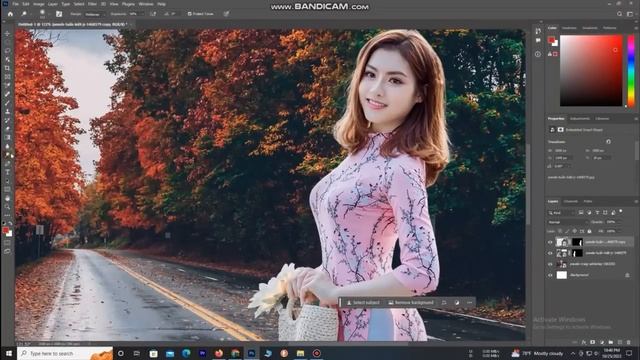The image size is (640, 360).
Task: Select the Zoom tool
Action: pos(7,207)
